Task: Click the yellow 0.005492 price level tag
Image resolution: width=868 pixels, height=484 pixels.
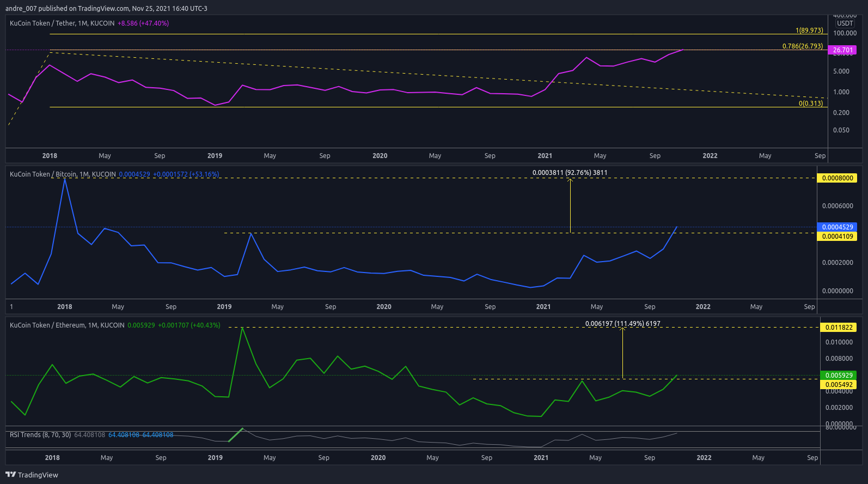Action: (839, 385)
